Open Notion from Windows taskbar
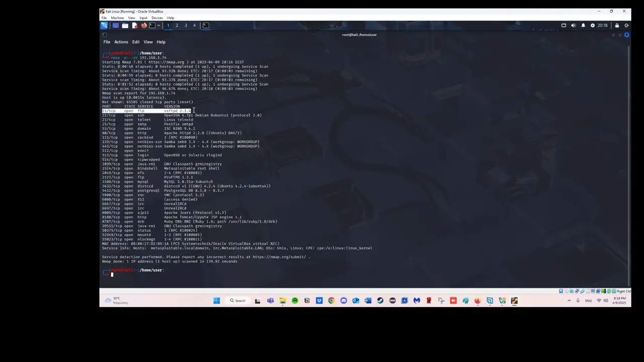Viewport: 644px width, 362px height. (307, 301)
